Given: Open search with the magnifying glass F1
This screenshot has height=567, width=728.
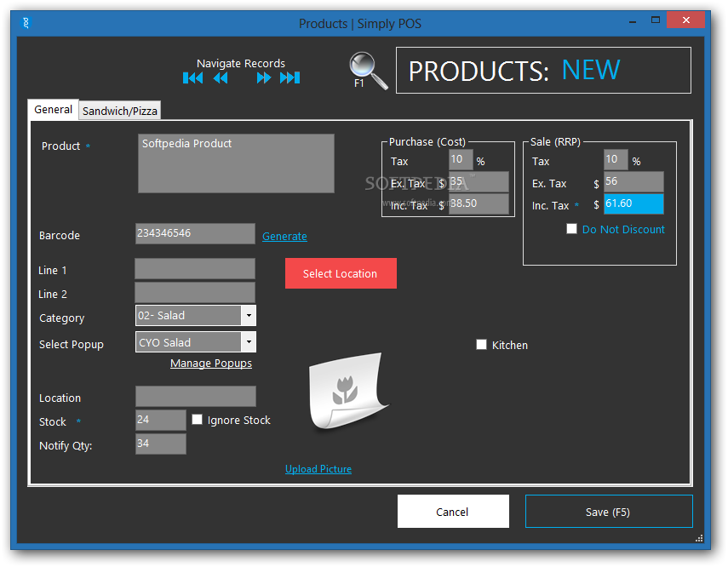Looking at the screenshot, I should [368, 71].
